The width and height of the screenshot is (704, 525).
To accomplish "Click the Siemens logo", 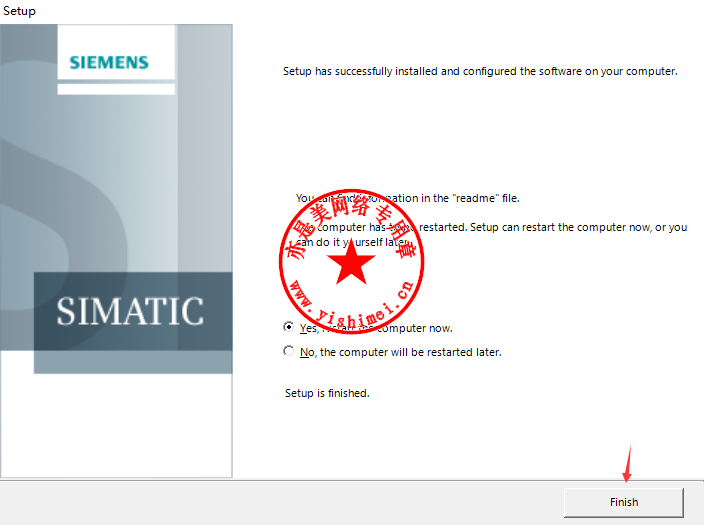I will 109,62.
